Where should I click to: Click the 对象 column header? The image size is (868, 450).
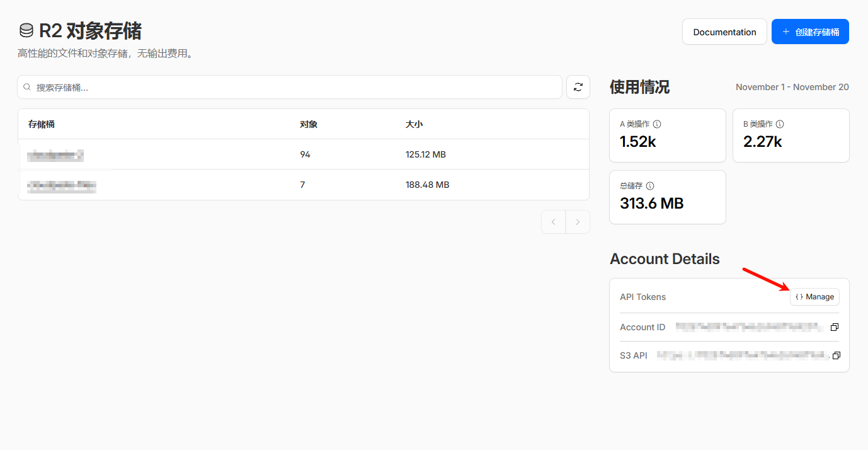click(x=309, y=124)
